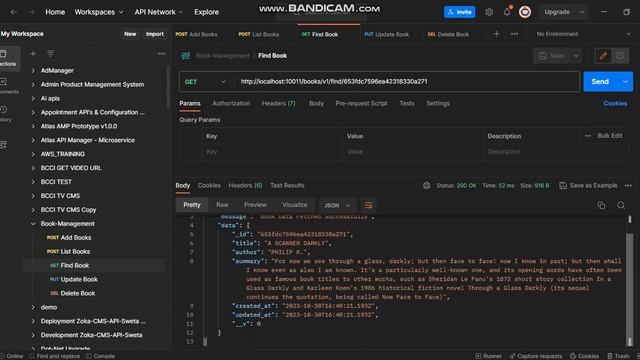Open the HTTP method GET dropdown
Screen dimensions: 640x360
pyautogui.click(x=205, y=82)
